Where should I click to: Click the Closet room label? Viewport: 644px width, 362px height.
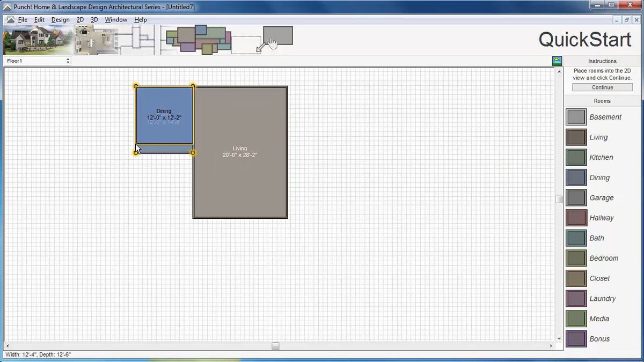click(x=599, y=278)
